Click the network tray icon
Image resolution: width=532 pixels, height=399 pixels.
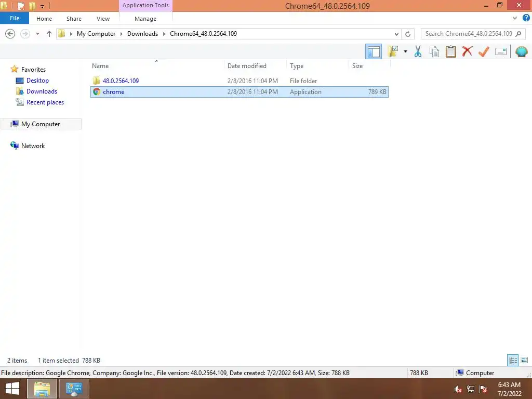471,389
